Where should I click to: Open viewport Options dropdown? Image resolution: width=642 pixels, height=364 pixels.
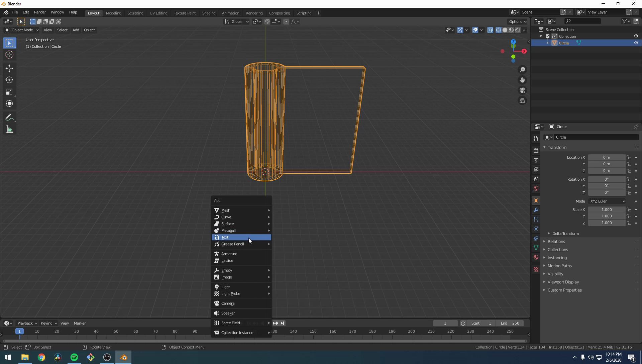[x=517, y=22]
